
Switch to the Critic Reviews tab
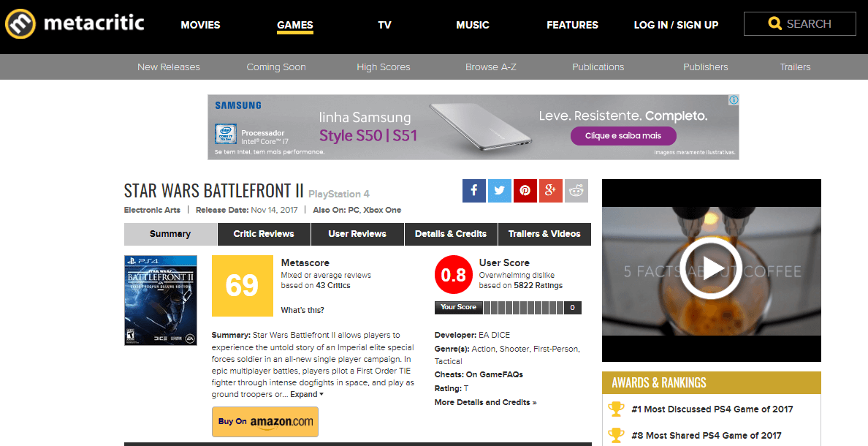pyautogui.click(x=264, y=234)
